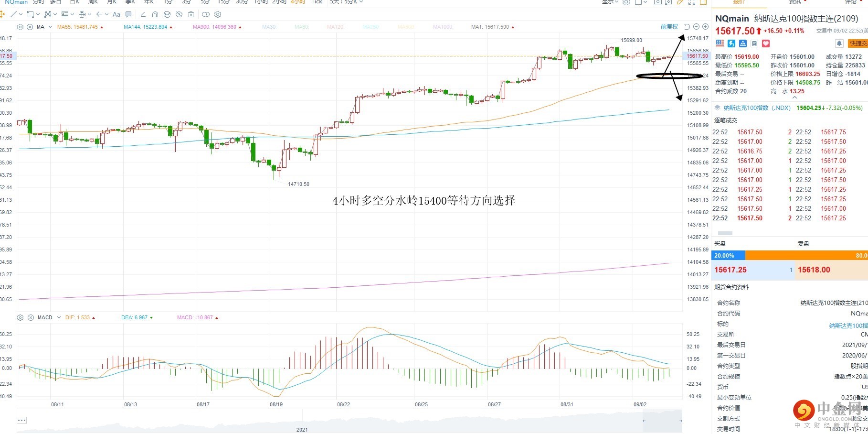Remove the MACD indicator with its X icon
The height and width of the screenshot is (434, 868).
pyautogui.click(x=31, y=317)
